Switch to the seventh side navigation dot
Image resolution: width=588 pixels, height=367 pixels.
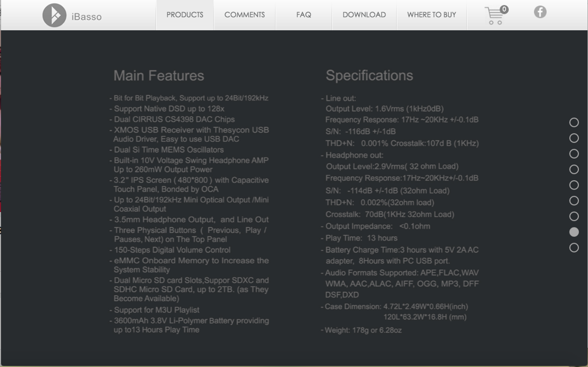pyautogui.click(x=573, y=217)
